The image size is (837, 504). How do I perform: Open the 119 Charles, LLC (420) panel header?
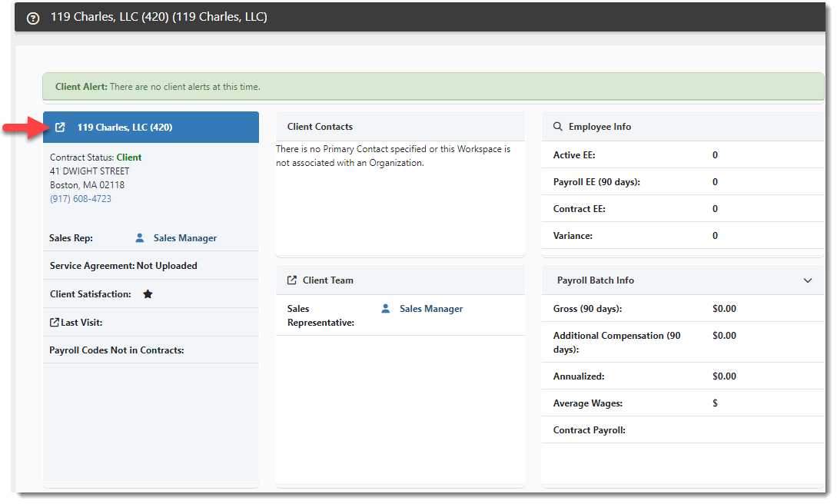click(151, 127)
